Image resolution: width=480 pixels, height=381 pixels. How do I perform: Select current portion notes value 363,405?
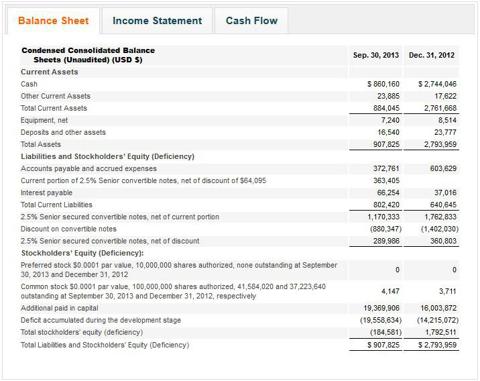(386, 181)
